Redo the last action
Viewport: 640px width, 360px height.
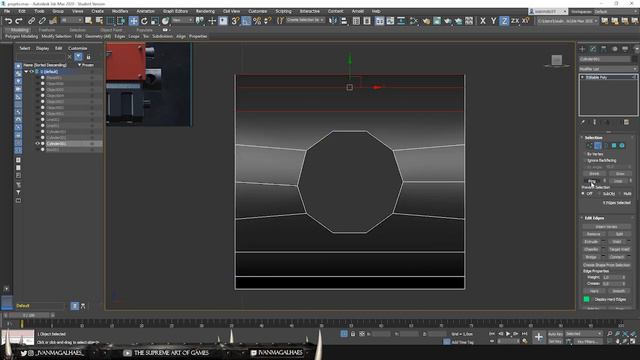point(19,20)
